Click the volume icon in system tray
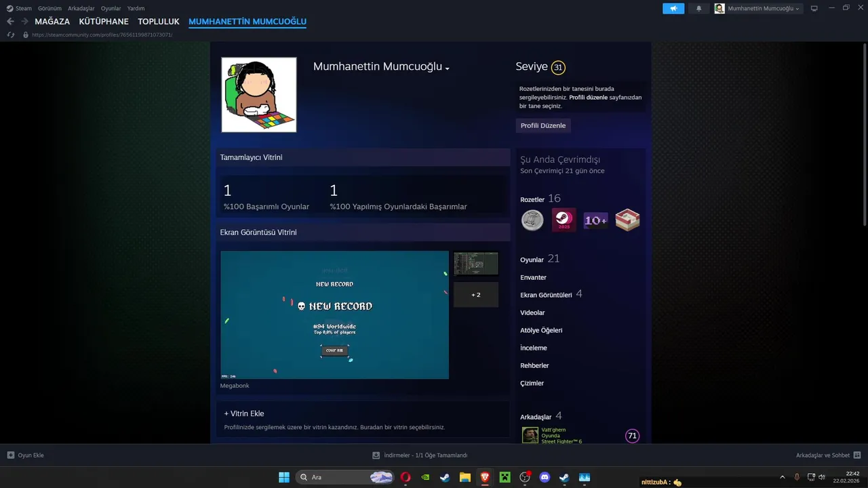Image resolution: width=868 pixels, height=488 pixels. 822,477
